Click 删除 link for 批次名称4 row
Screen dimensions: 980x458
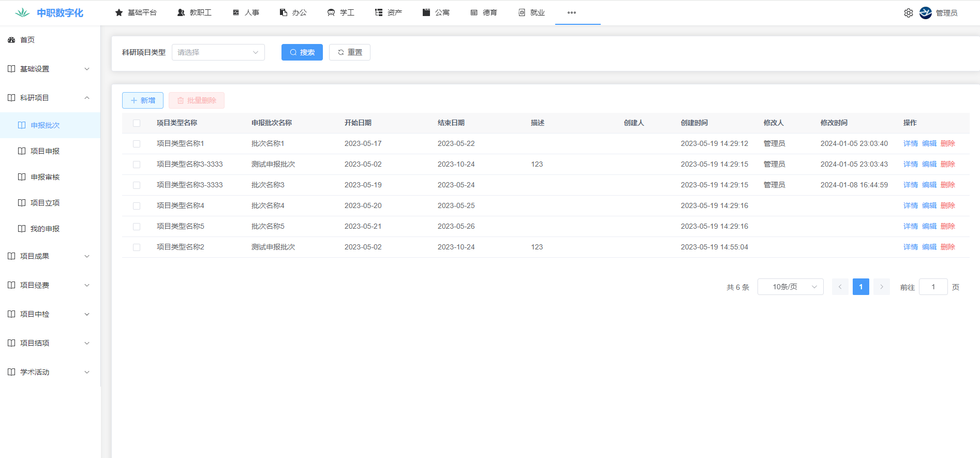click(x=947, y=205)
